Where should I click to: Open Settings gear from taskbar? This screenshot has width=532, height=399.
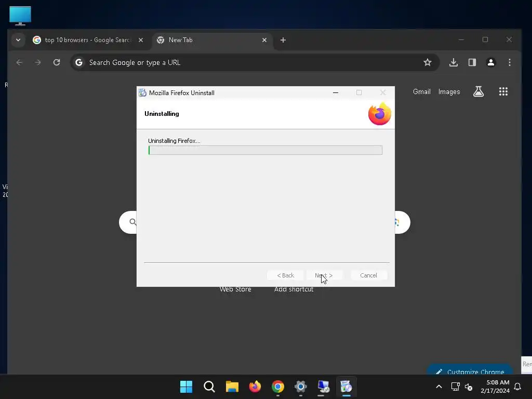[x=301, y=387]
